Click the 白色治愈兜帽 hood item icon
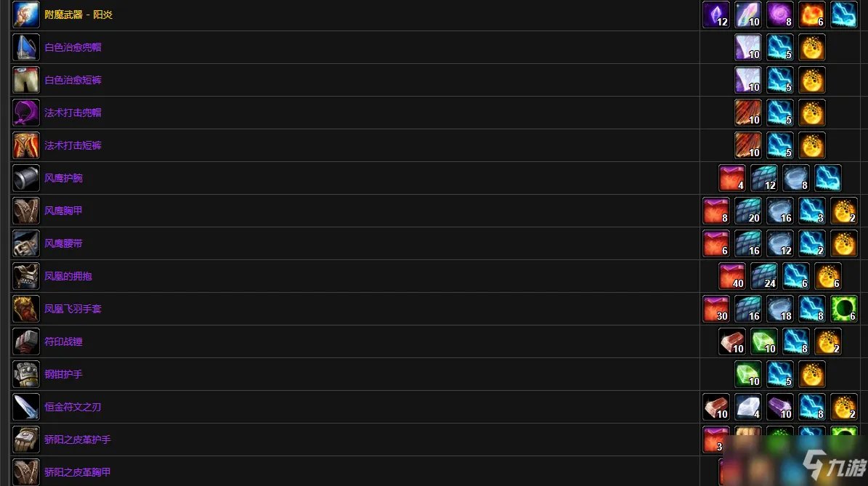This screenshot has width=868, height=486. 26,47
